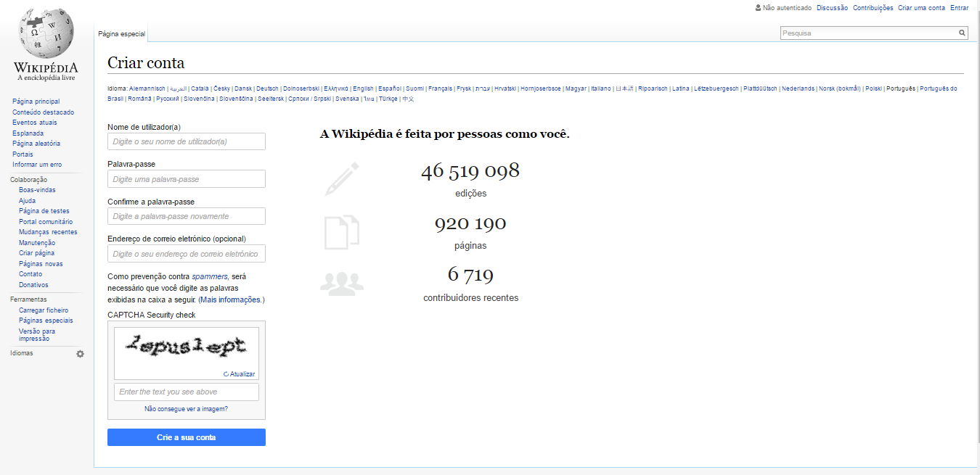980x475 pixels.
Task: Click the user icon beside Não autenticado
Action: tap(758, 8)
